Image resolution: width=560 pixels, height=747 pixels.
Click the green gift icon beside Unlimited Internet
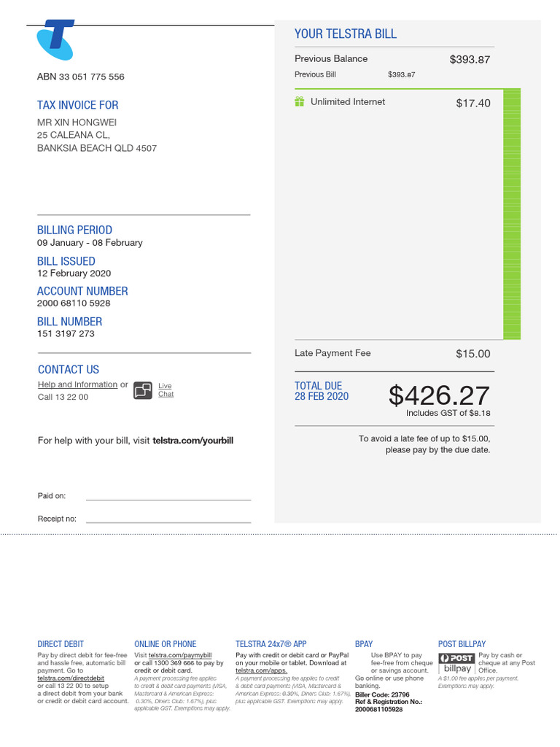(299, 102)
